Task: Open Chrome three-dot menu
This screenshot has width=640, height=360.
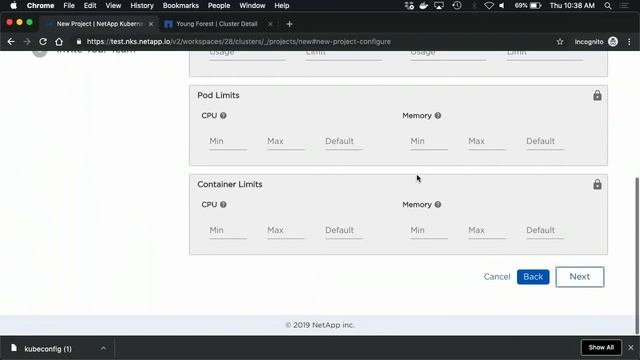Action: tap(629, 42)
